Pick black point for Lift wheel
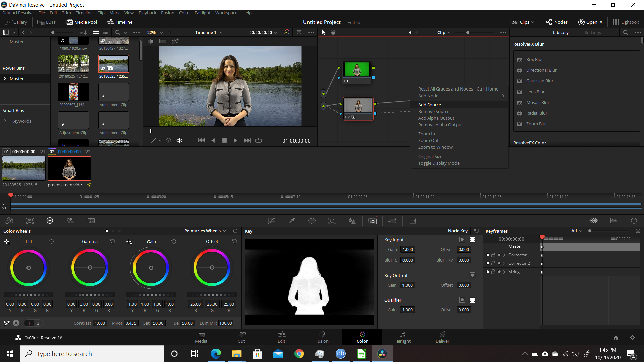This screenshot has width=644, height=362. click(7, 242)
